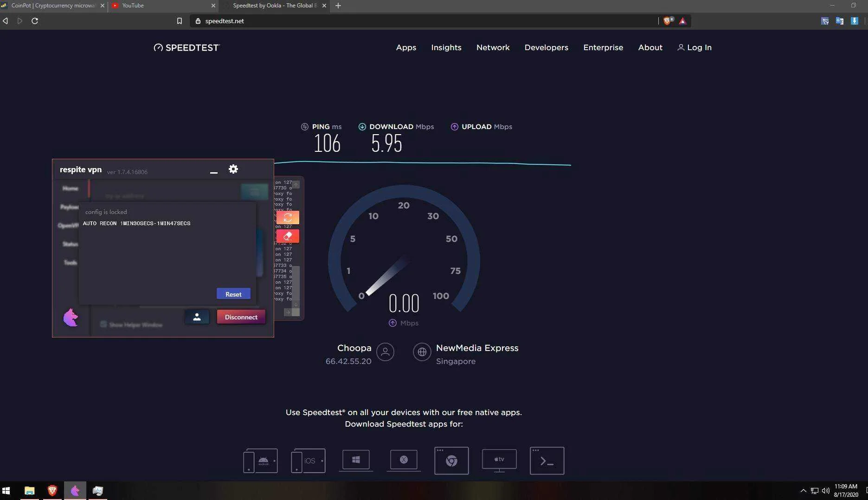868x500 pixels.
Task: Open Status section in VPN sidebar
Action: [71, 244]
